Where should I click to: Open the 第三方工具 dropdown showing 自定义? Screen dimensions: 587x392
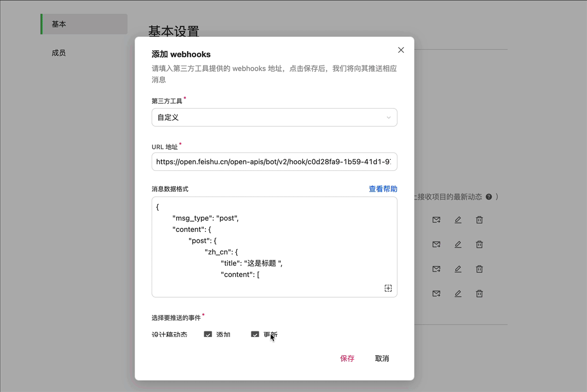(x=275, y=118)
